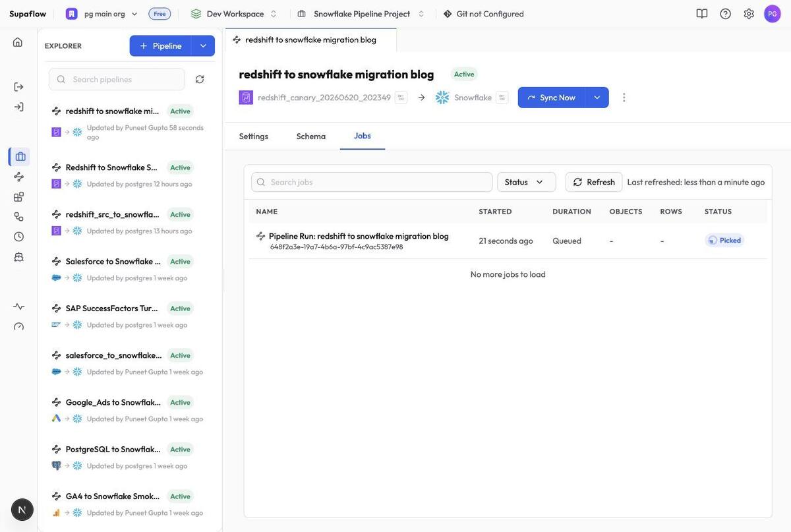Click the STARTED column header
Screen dimensions: 791x532
tap(495, 212)
